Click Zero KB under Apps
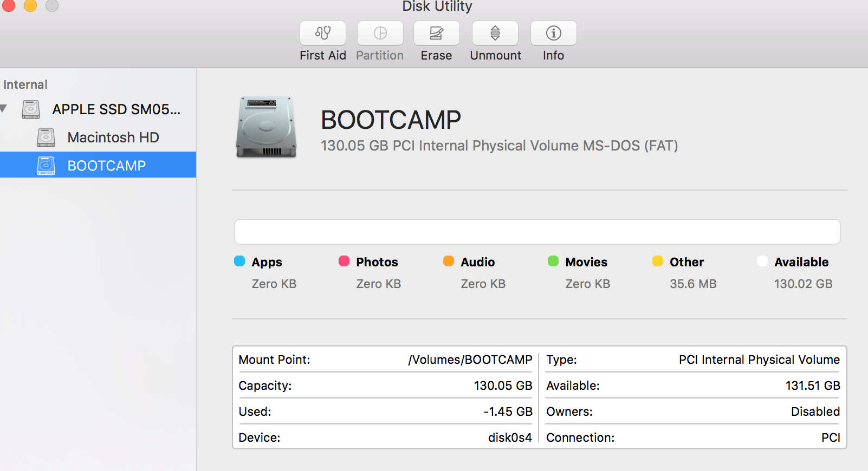The image size is (868, 471). point(274,284)
